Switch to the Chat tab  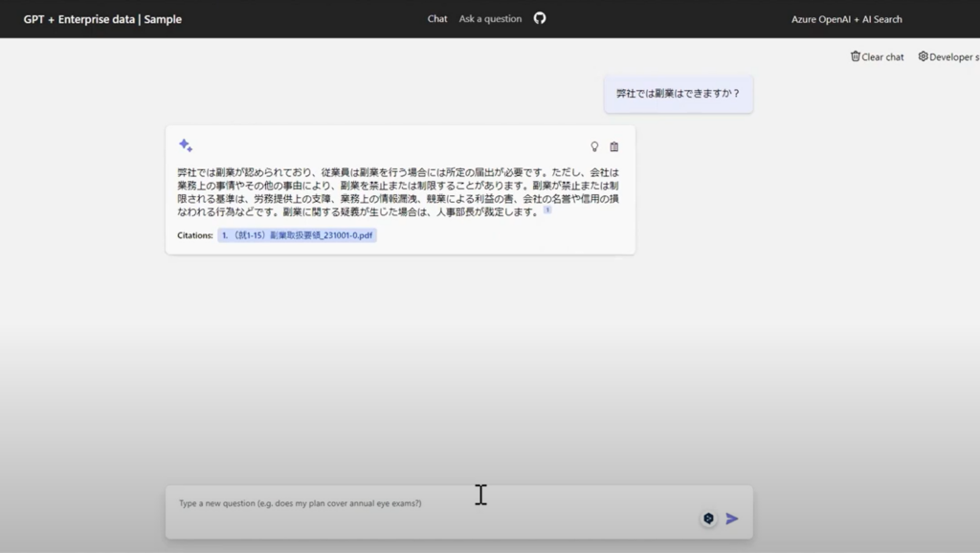pyautogui.click(x=437, y=19)
